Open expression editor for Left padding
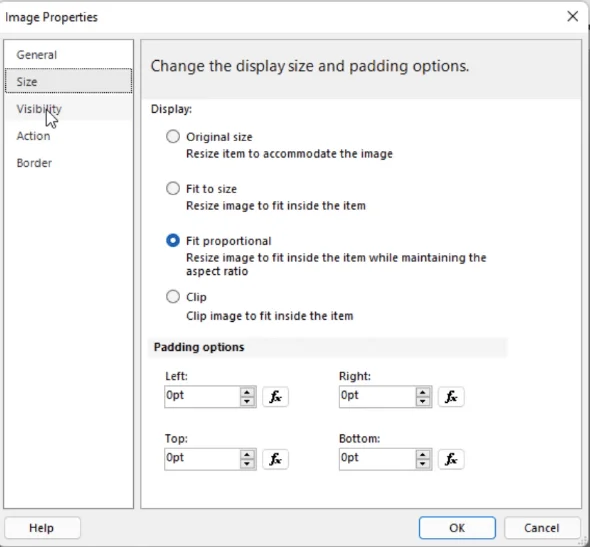 tap(275, 397)
